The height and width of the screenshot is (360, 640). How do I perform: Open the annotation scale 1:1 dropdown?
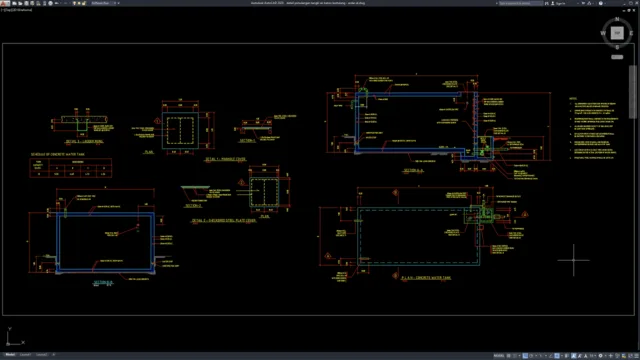[593, 356]
